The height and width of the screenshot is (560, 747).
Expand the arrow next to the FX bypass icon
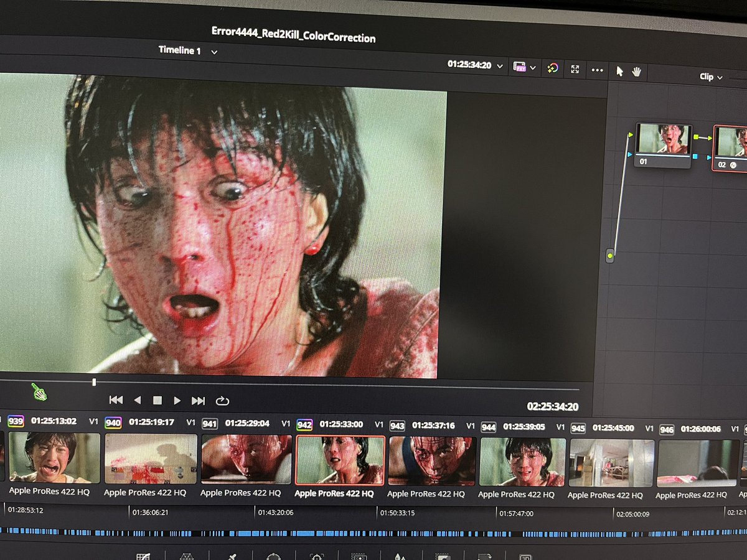pos(533,68)
